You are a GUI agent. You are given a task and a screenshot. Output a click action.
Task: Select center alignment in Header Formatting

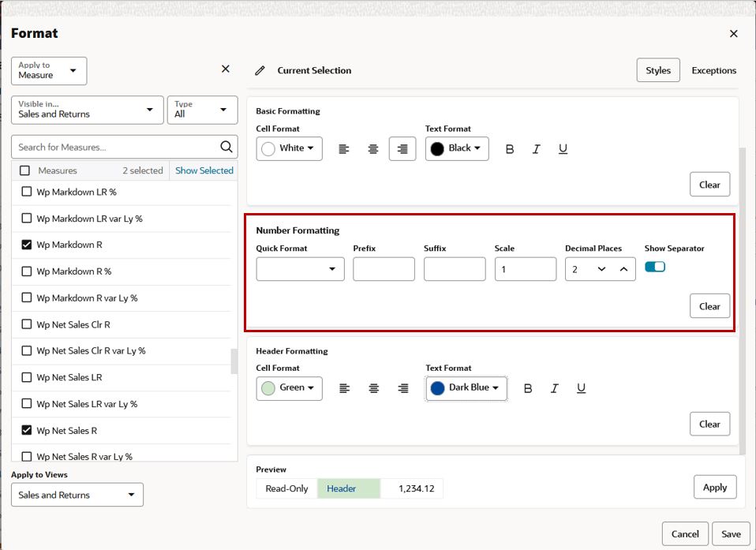pyautogui.click(x=373, y=387)
